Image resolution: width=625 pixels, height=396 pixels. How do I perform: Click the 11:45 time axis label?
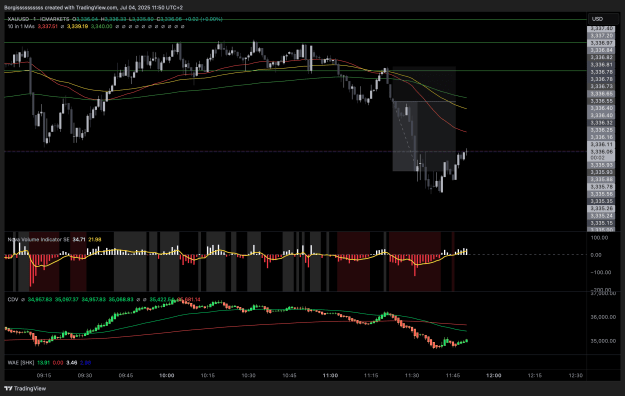pos(453,375)
